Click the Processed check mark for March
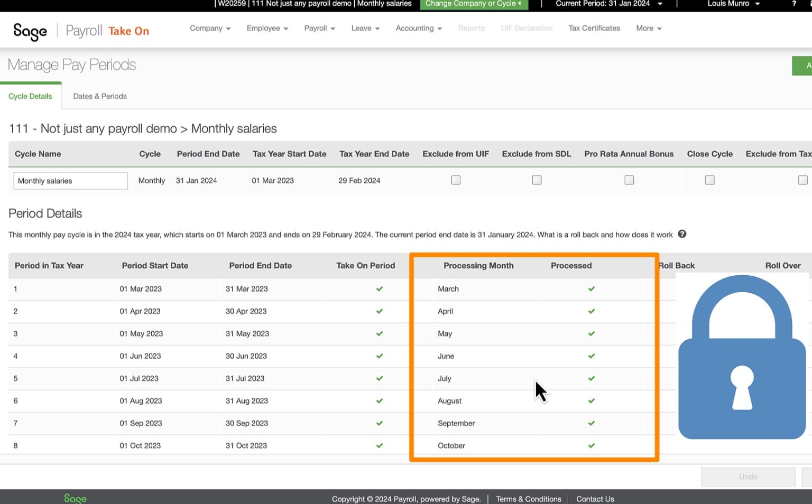The width and height of the screenshot is (812, 504). (x=592, y=289)
